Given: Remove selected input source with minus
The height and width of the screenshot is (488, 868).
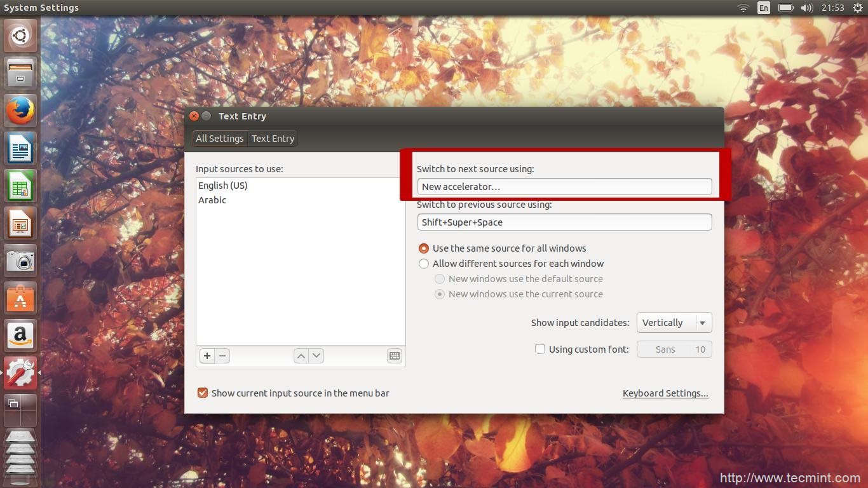Looking at the screenshot, I should 222,356.
